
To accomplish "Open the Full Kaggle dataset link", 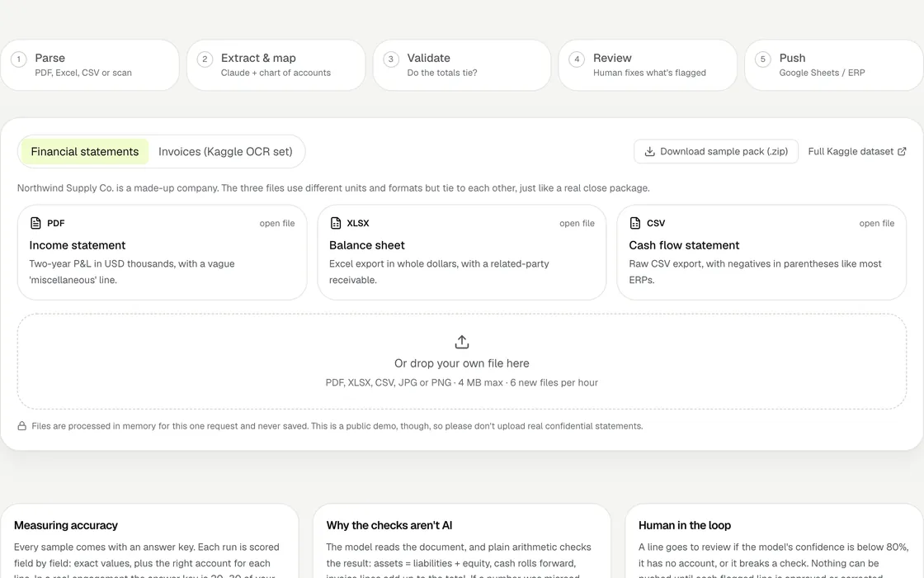I will click(x=857, y=152).
